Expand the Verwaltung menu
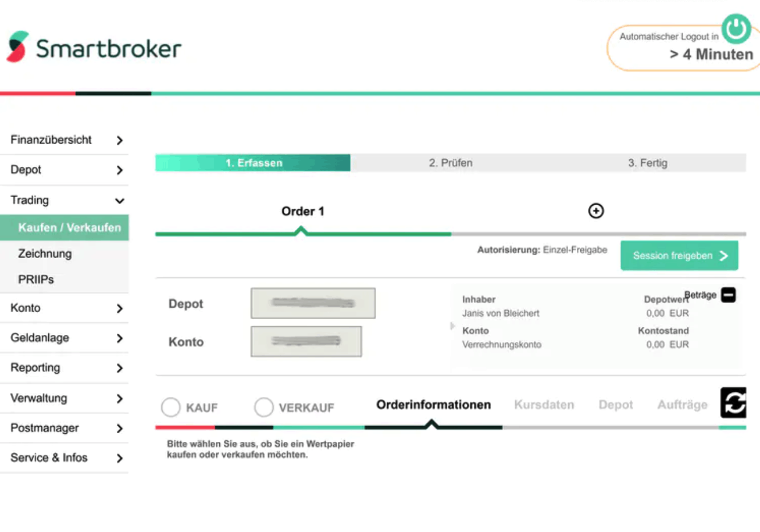This screenshot has width=760, height=532. tap(64, 398)
